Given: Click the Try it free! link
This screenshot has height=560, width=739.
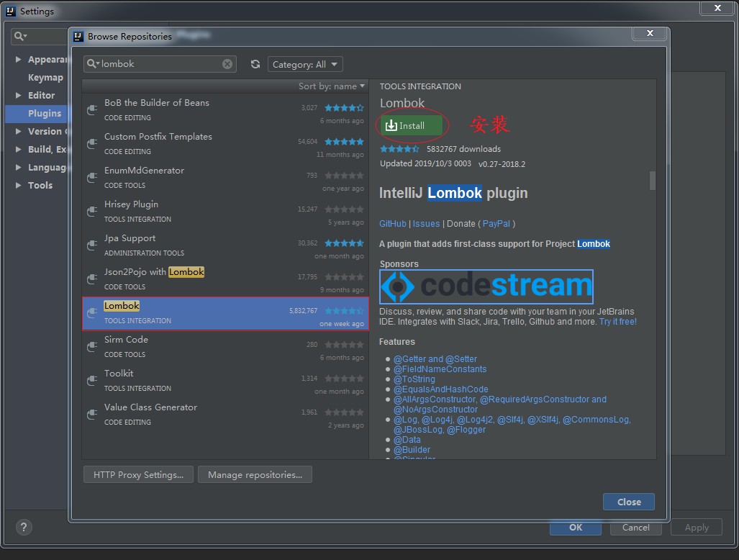Looking at the screenshot, I should pos(618,322).
